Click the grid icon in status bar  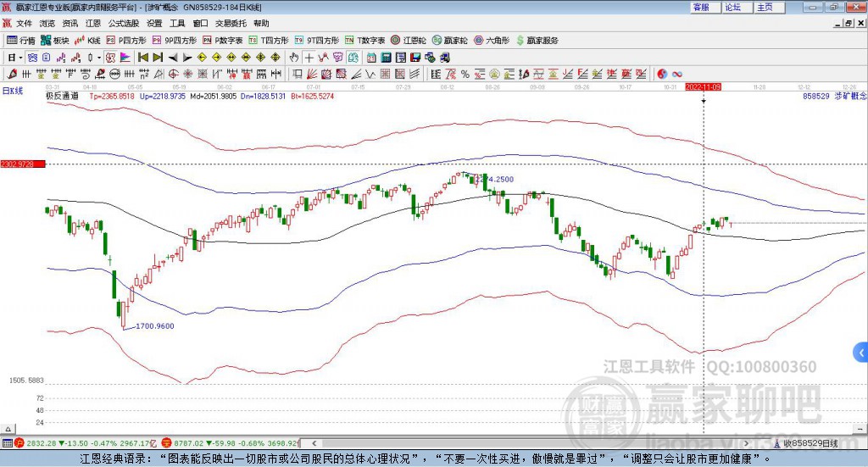[7, 443]
